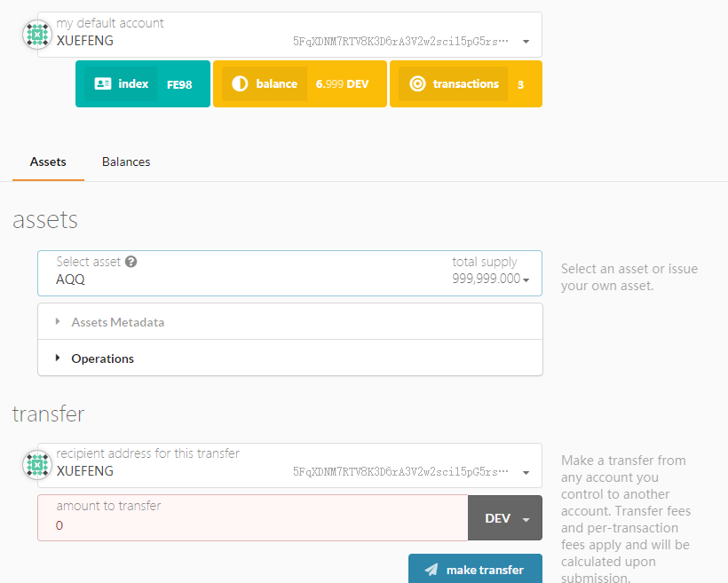Viewport: 728px width, 583px height.
Task: Open the default account dropdown arrow
Action: [526, 42]
